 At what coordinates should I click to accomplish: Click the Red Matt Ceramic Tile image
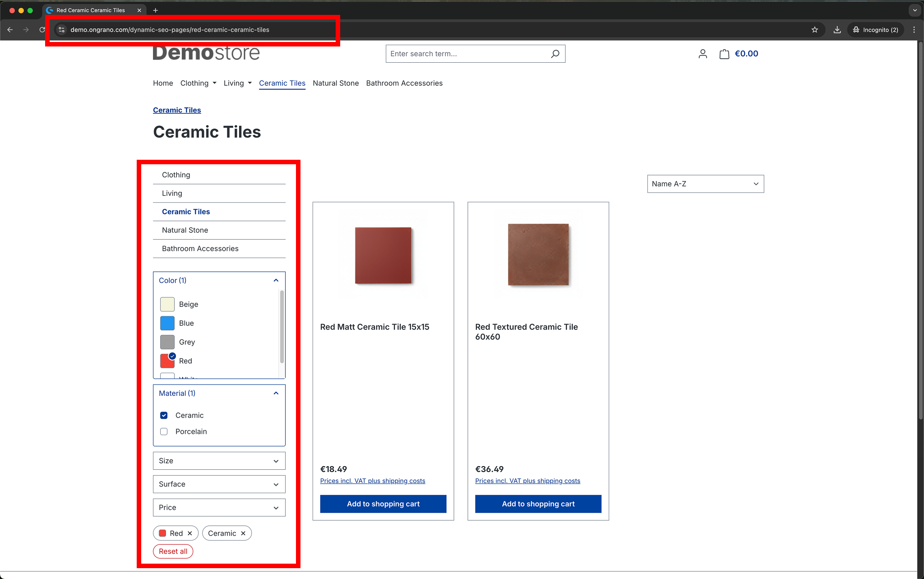point(383,255)
